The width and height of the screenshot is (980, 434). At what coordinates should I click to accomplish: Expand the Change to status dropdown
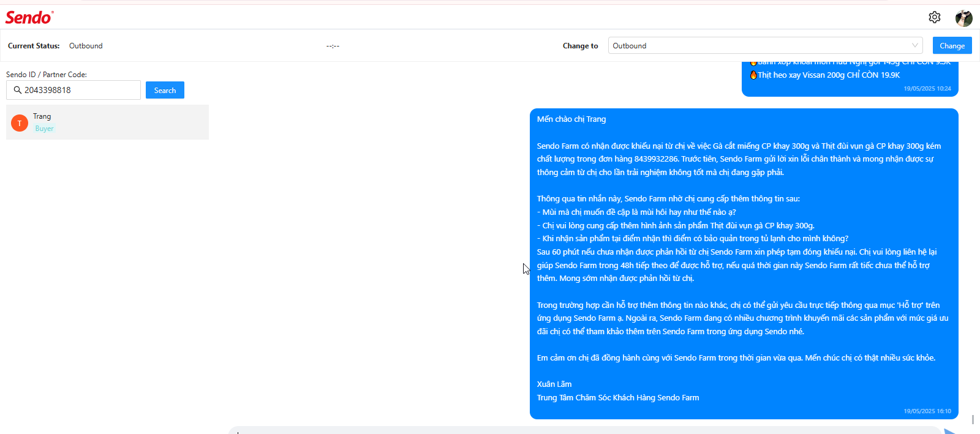(x=765, y=45)
